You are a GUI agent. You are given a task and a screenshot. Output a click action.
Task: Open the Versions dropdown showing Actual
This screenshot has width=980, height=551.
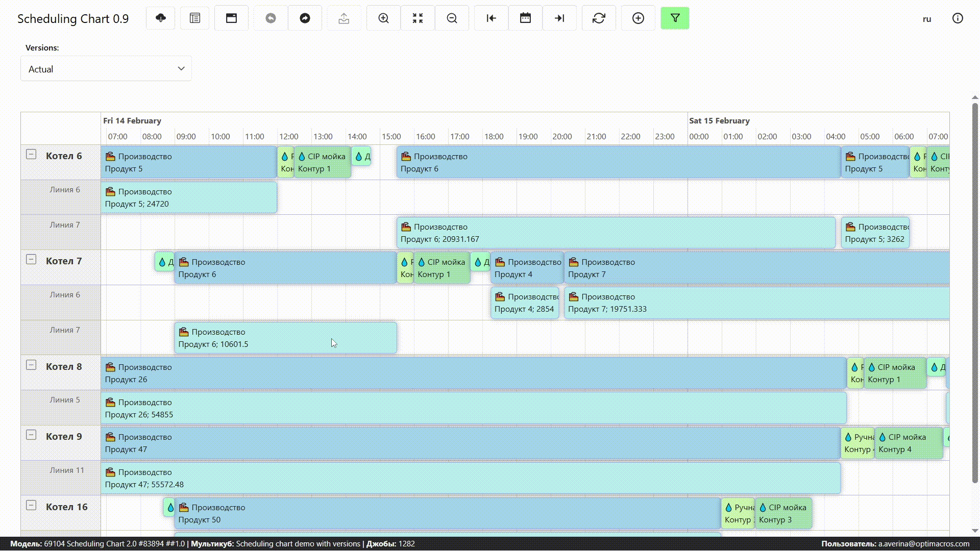pyautogui.click(x=106, y=69)
